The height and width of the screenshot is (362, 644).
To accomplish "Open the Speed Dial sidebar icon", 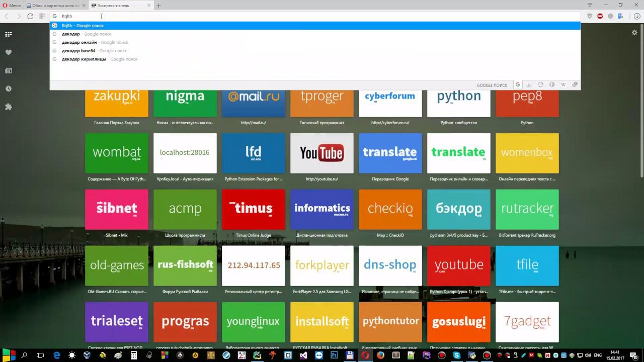I will 8,34.
